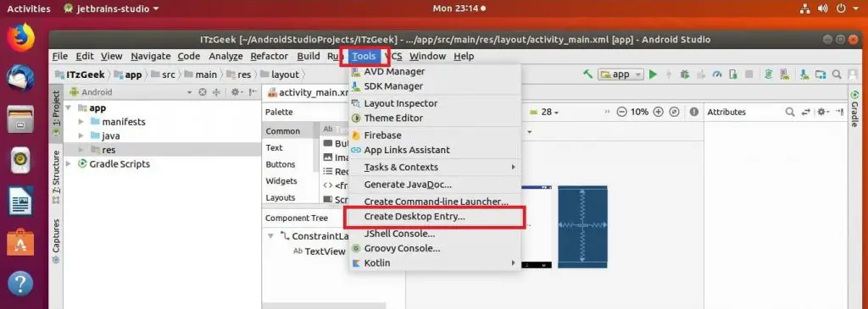Click the Zoom to Fit icon

pos(674,112)
